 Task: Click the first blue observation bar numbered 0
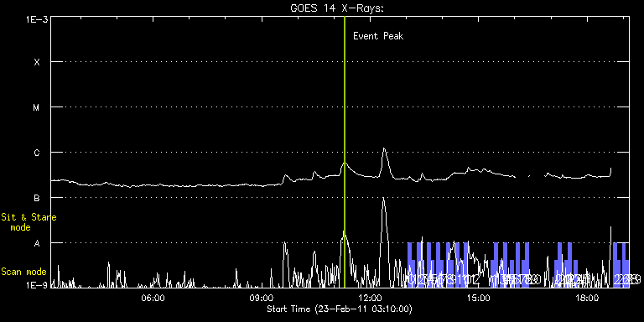[410, 265]
